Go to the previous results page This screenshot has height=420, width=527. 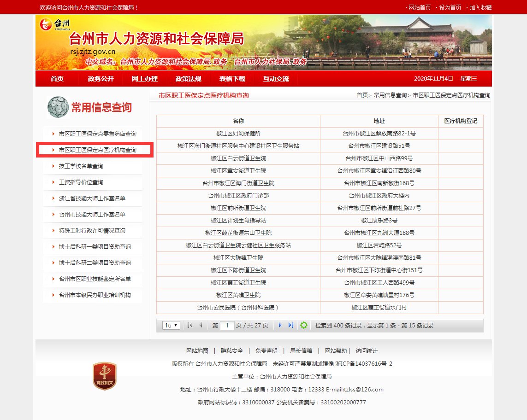click(x=201, y=326)
